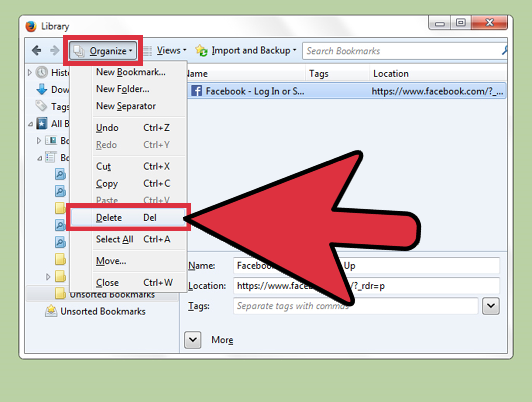
Task: Choose New Bookmark from the menu
Action: 131,72
